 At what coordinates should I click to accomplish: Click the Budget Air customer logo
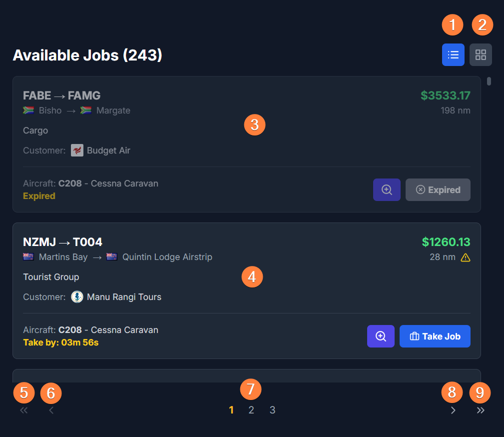point(77,150)
